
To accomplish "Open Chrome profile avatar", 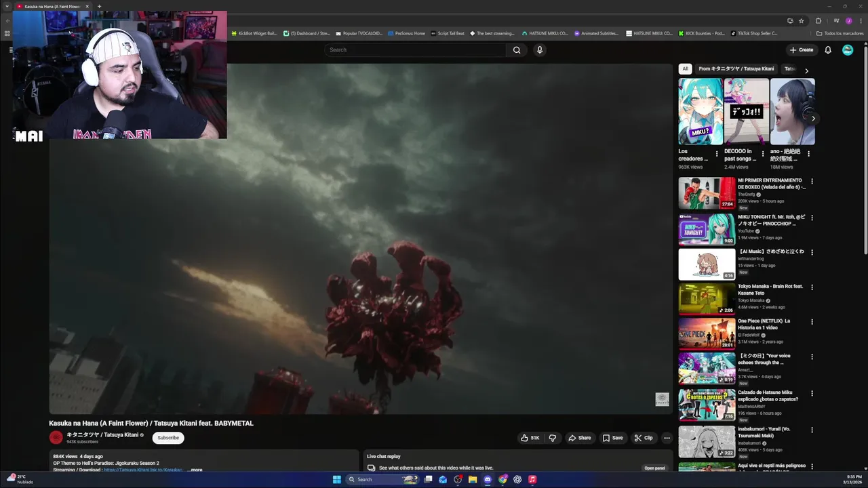I will point(848,21).
